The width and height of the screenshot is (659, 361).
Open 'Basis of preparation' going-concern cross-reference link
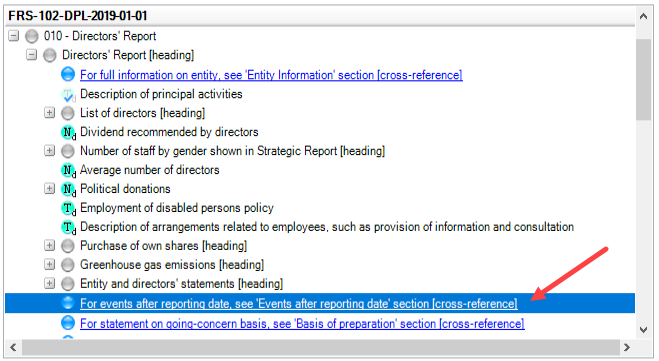[x=302, y=324]
